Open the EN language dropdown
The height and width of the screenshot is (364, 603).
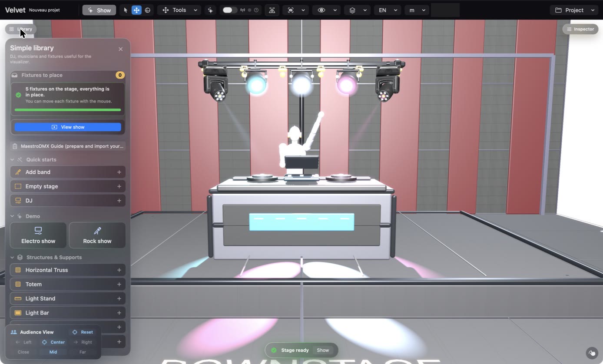point(388,10)
